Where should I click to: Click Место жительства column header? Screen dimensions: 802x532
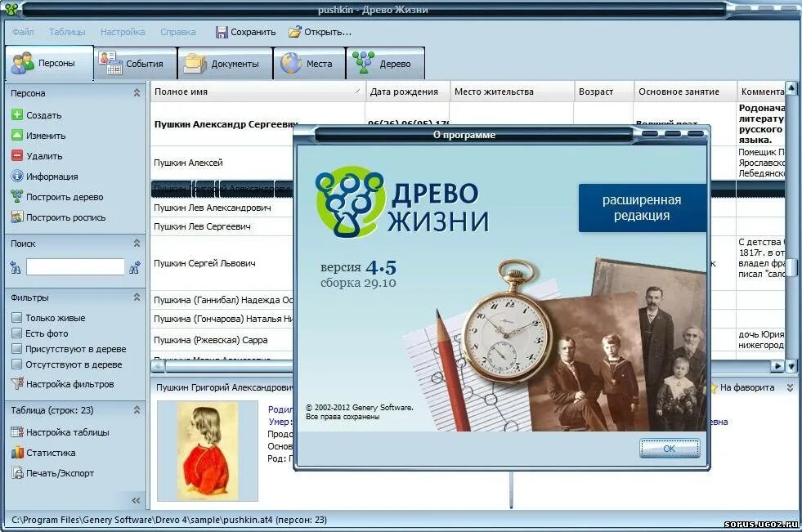[x=512, y=92]
